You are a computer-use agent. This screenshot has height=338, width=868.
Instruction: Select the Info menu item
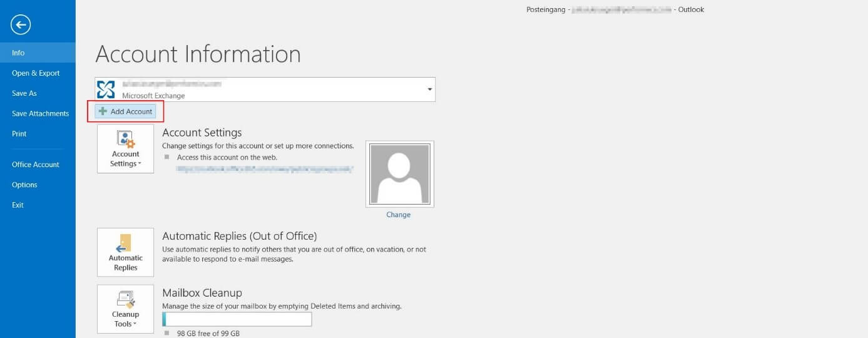[x=38, y=53]
